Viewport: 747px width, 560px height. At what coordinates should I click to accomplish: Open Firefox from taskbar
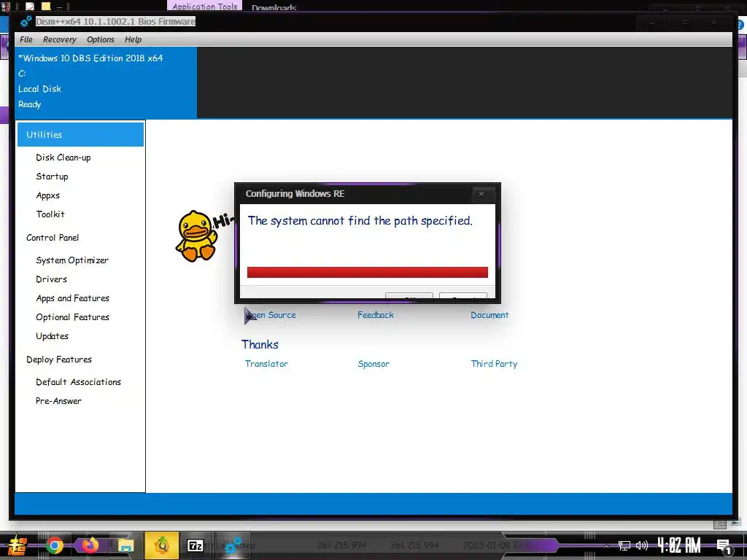(90, 545)
